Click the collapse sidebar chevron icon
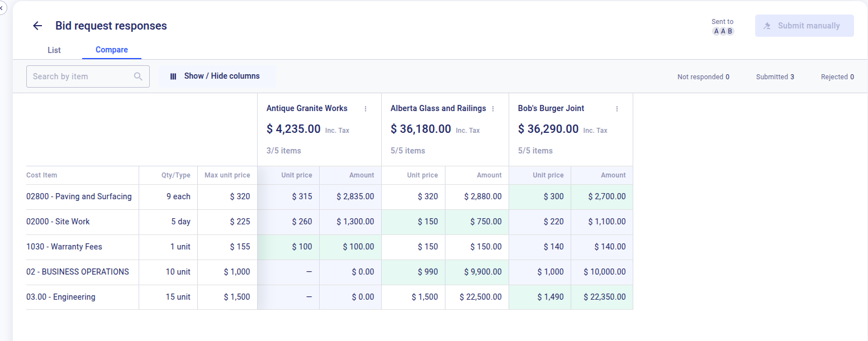 [x=2, y=7]
